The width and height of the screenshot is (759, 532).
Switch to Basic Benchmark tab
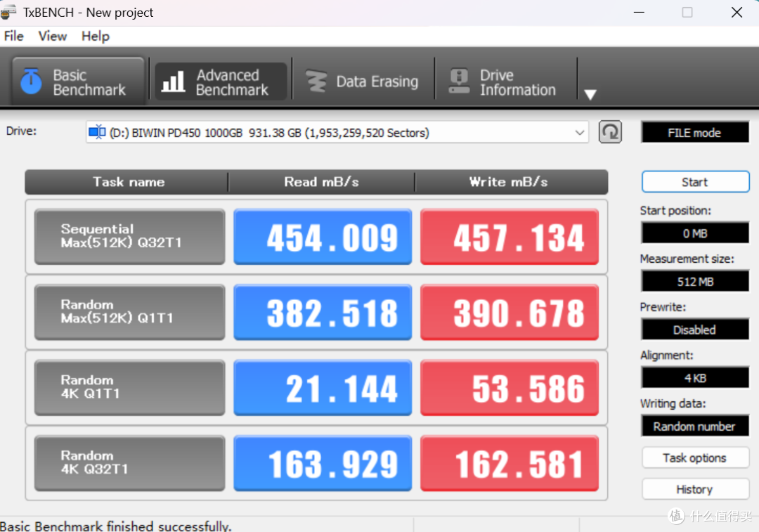pos(79,82)
